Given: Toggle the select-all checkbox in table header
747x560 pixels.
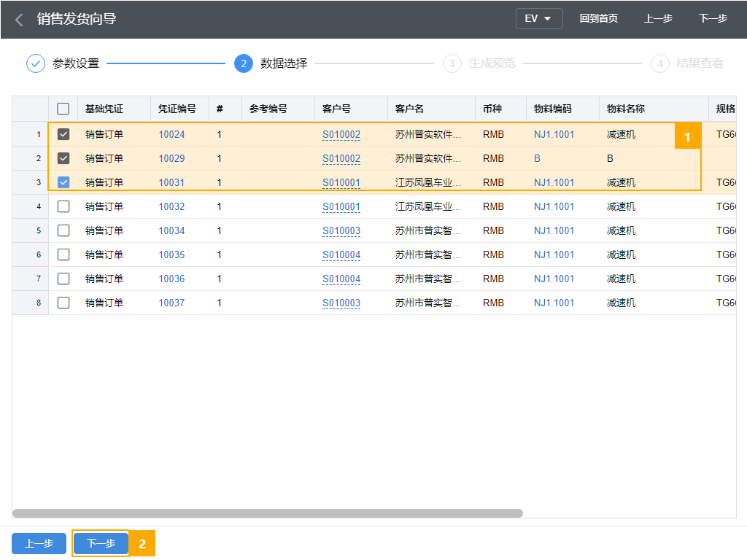Looking at the screenshot, I should point(63,109).
